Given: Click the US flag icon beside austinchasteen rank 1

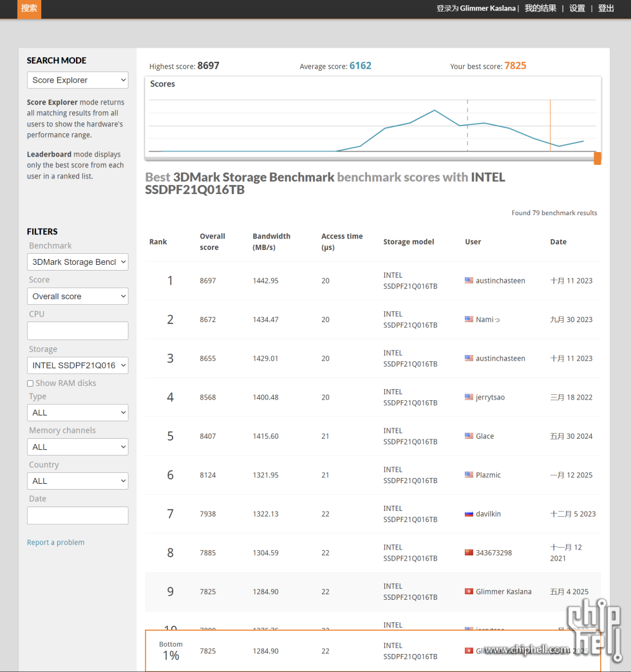Looking at the screenshot, I should pos(469,280).
